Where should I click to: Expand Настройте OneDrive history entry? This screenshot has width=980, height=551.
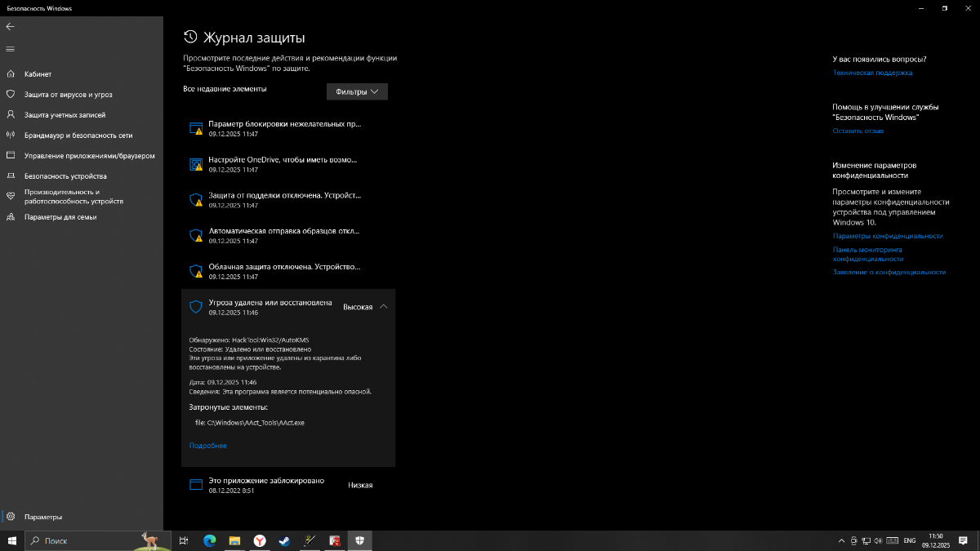[x=288, y=164]
